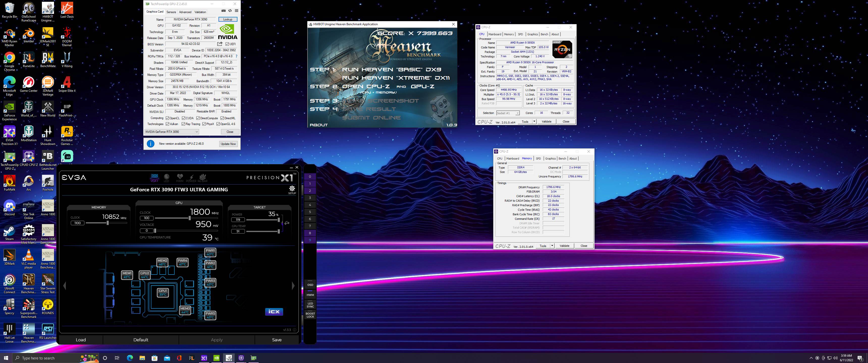Toggle CUDA checkbox in GPU-Z
The width and height of the screenshot is (868, 363).
coord(184,118)
